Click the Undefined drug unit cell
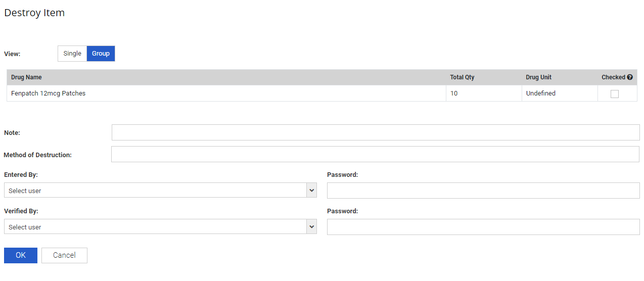This screenshot has width=644, height=281. pyautogui.click(x=540, y=93)
